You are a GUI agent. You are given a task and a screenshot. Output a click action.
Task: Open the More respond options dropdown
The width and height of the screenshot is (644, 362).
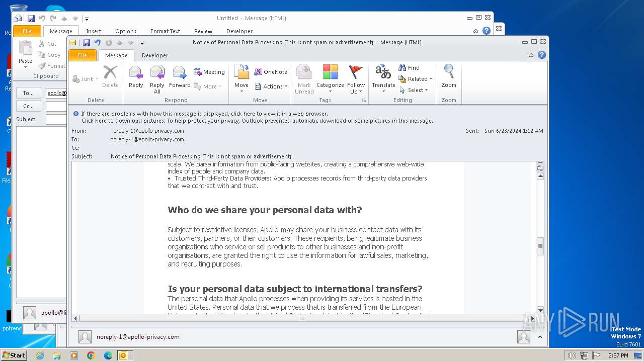[207, 86]
